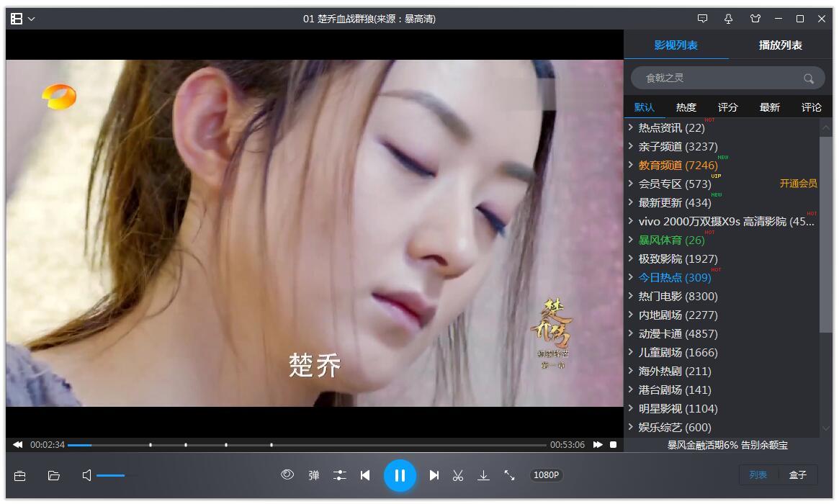Toggle the 列表 list panel button
Image resolution: width=839 pixels, height=504 pixels.
click(x=758, y=475)
